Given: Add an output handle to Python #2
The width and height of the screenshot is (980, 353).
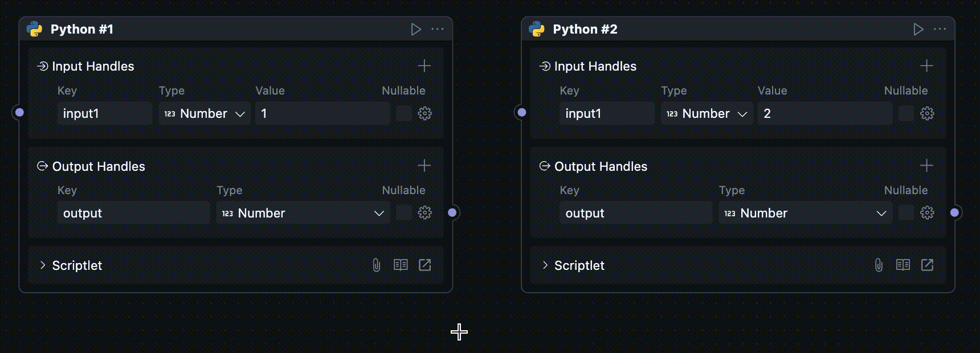Looking at the screenshot, I should tap(926, 166).
